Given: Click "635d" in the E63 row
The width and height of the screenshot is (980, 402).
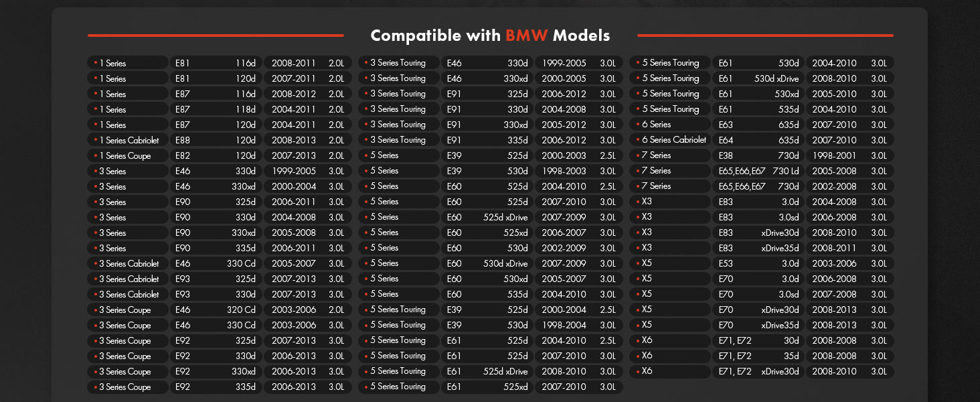Looking at the screenshot, I should click(789, 125).
